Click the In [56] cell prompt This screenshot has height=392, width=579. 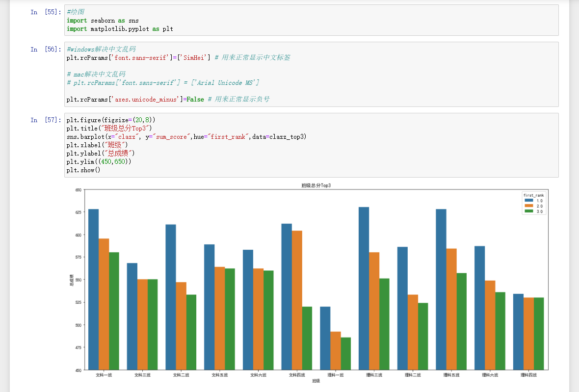[46, 49]
